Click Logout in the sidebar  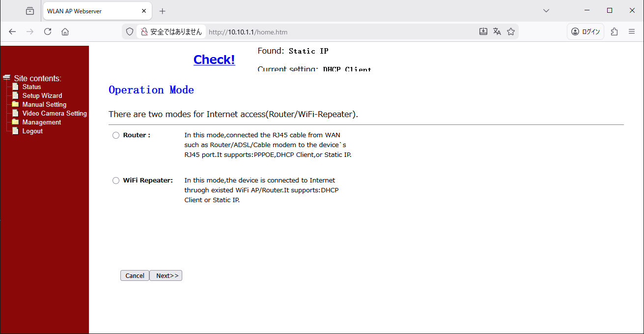click(x=32, y=131)
